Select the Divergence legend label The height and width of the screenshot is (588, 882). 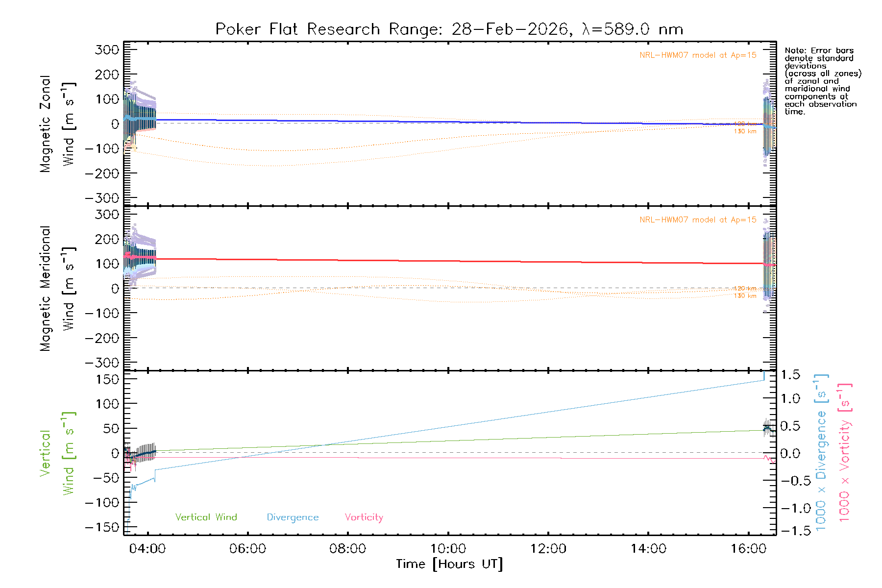[293, 517]
